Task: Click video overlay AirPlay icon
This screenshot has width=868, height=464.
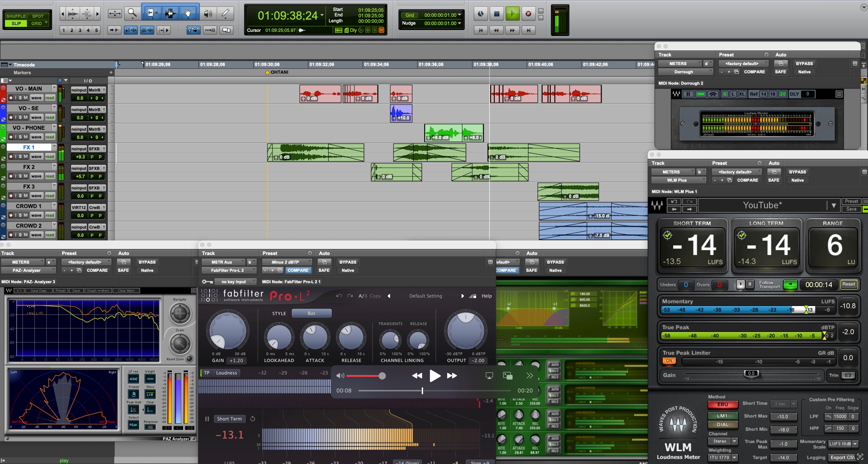Action: [x=489, y=376]
